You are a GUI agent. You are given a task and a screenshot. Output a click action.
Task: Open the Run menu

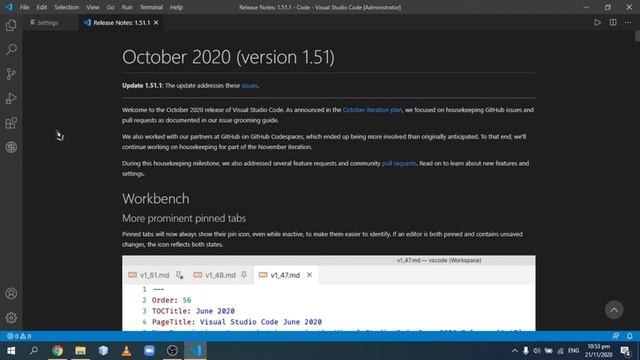[x=127, y=7]
